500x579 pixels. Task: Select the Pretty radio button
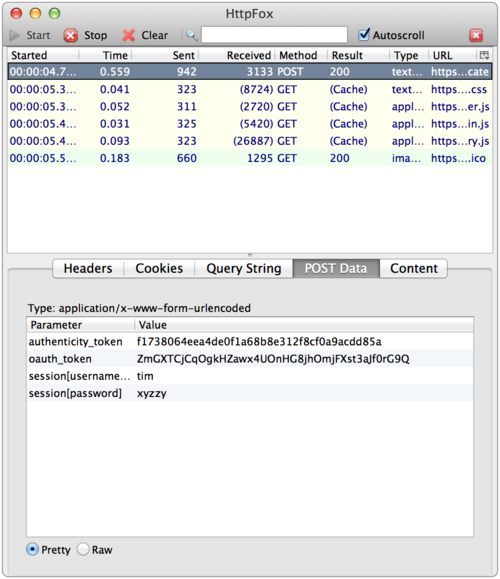[32, 549]
